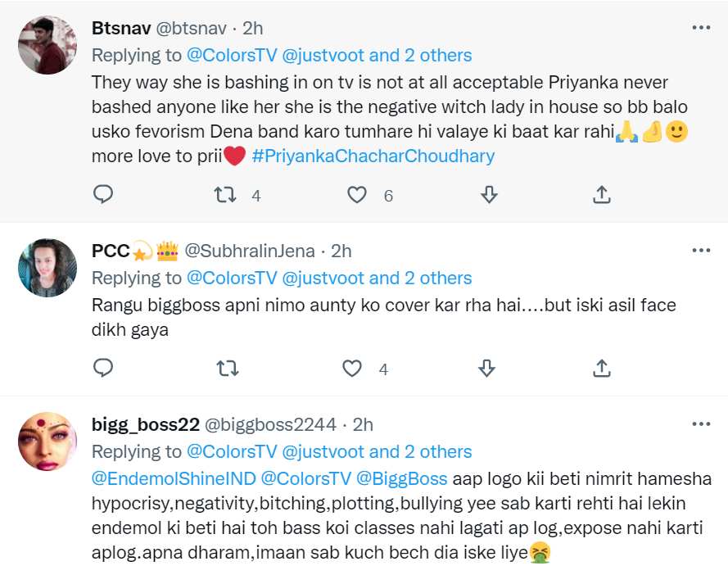Open the #PriyankaChacharChoudhary hashtag

[x=373, y=156]
